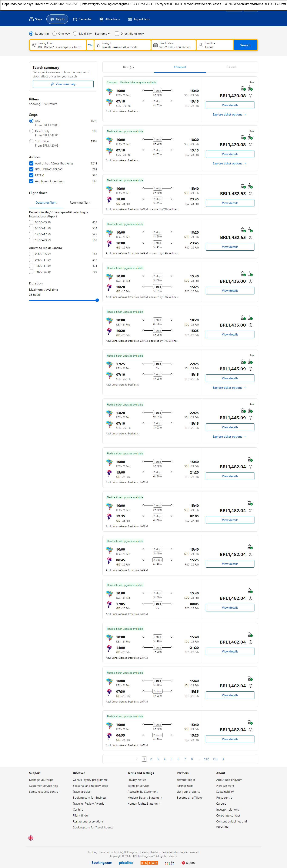This screenshot has height=868, width=287.
Task: Click the maximum travel time slider handle
Action: point(97,300)
